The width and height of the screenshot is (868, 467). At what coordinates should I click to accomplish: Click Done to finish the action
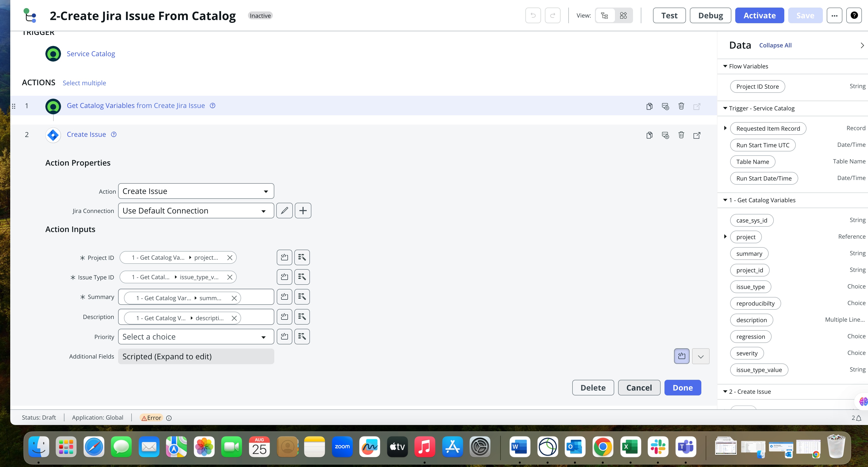point(683,388)
